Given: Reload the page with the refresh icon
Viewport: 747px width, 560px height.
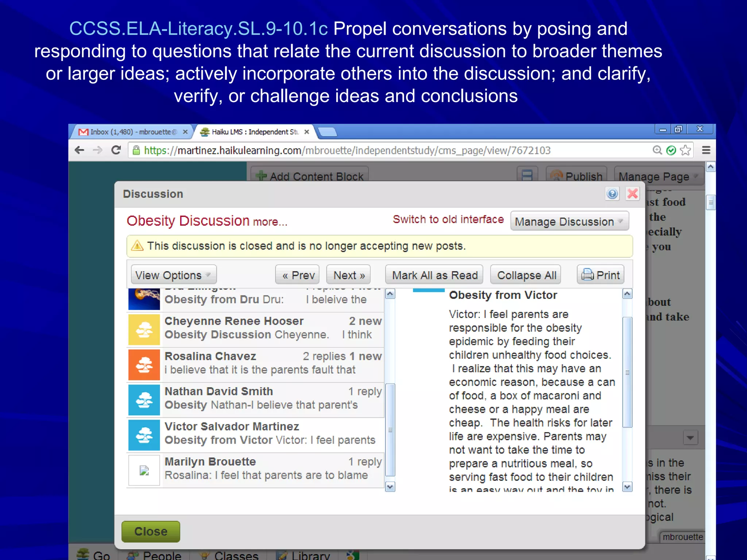Looking at the screenshot, I should coord(116,150).
